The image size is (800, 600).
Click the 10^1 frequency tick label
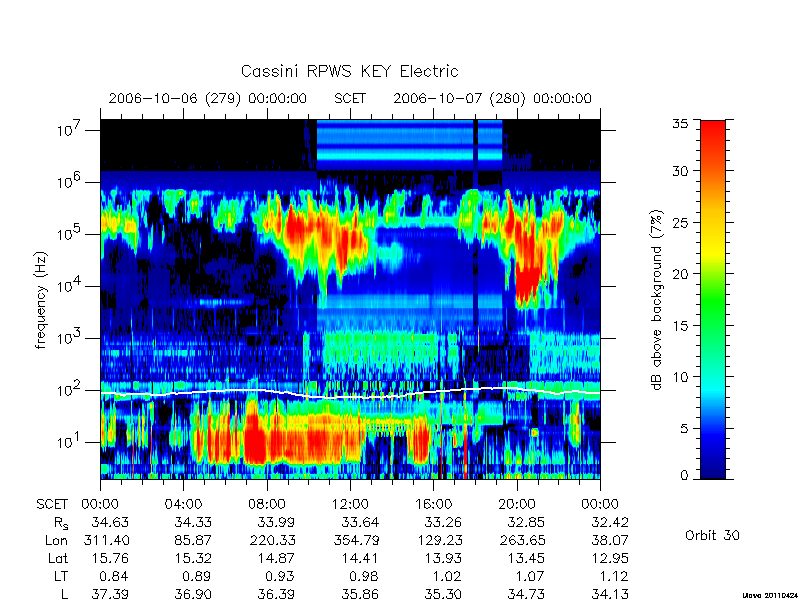click(68, 442)
